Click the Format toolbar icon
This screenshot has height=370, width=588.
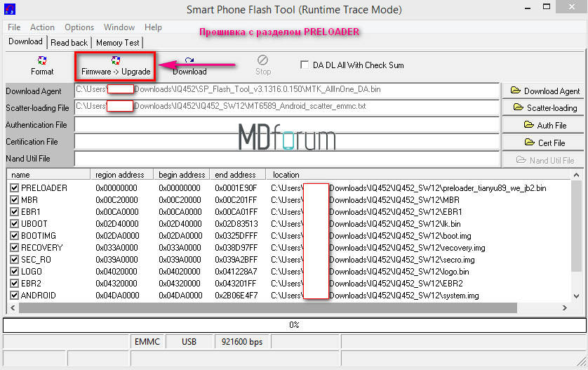tap(42, 66)
